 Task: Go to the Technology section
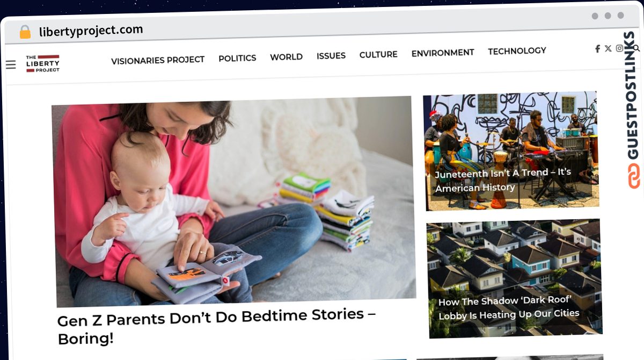[517, 51]
